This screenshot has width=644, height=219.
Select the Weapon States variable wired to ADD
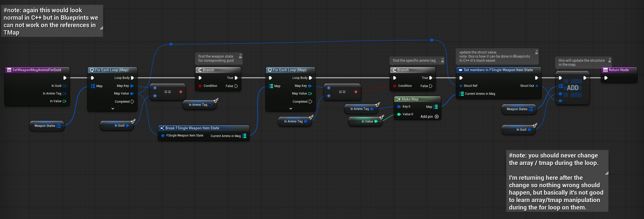point(517,109)
